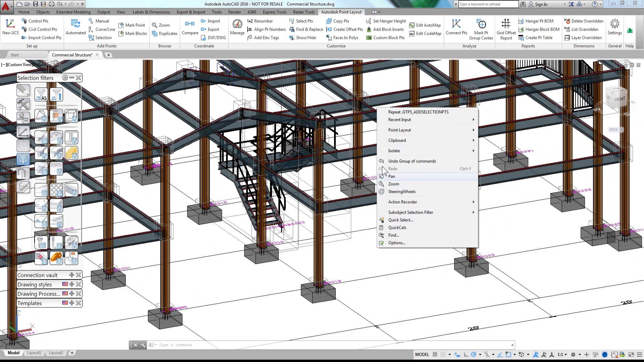The image size is (644, 362).
Task: Toggle object snap in the status bar
Action: [x=508, y=354]
